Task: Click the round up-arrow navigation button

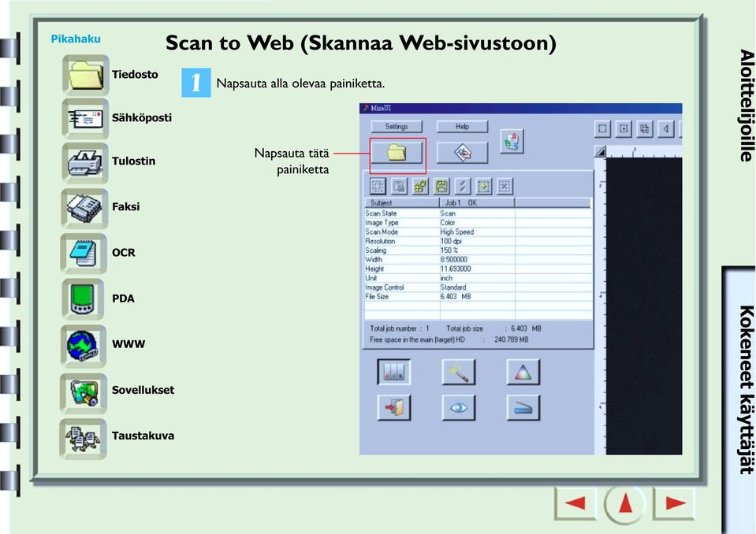Action: [x=625, y=503]
